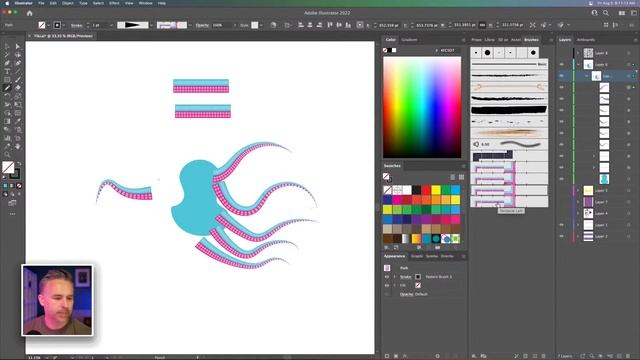Show hidden Layer 4 visibility box
This screenshot has height=360, width=640.
(x=562, y=213)
